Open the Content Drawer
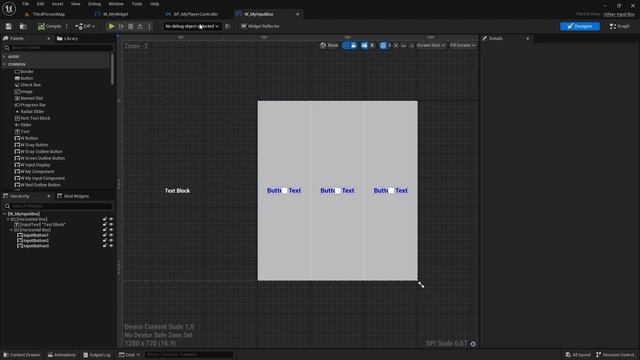The height and width of the screenshot is (360, 640). [x=22, y=355]
